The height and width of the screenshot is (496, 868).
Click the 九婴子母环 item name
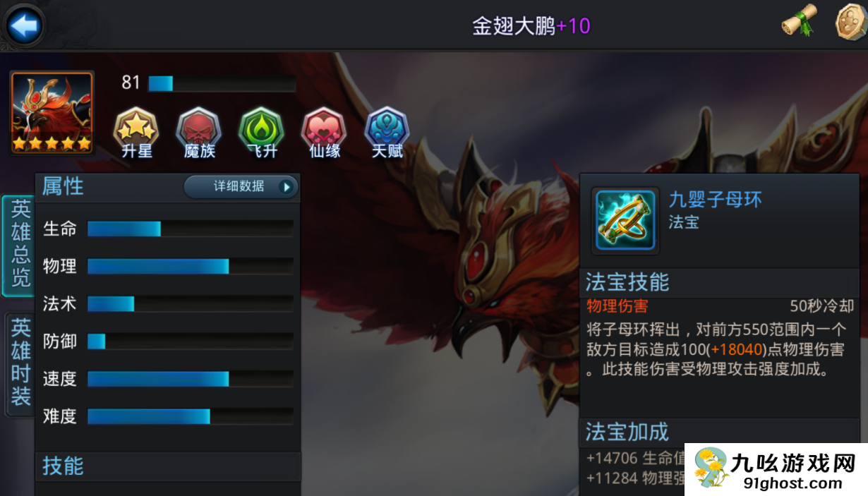[716, 200]
